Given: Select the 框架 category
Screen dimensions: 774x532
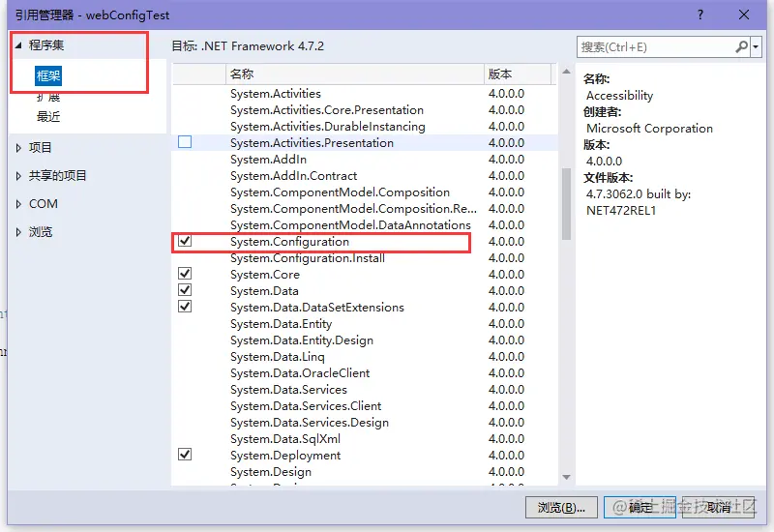Looking at the screenshot, I should click(48, 75).
